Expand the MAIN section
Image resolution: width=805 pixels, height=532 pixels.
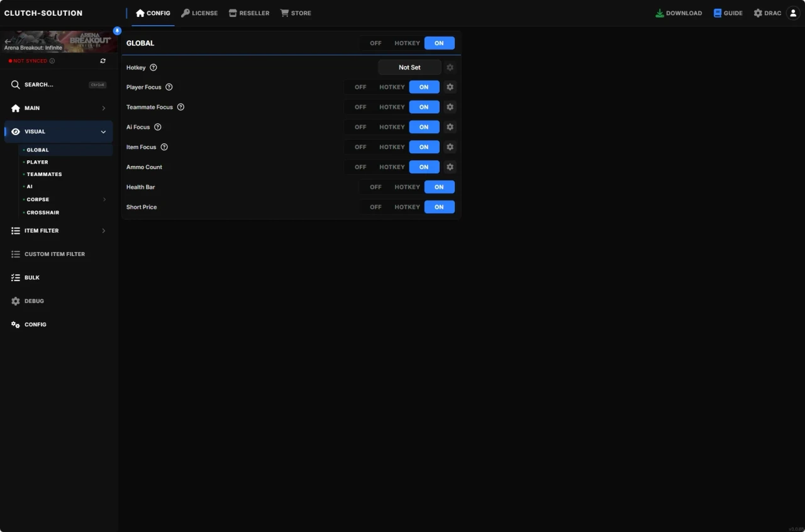click(103, 108)
